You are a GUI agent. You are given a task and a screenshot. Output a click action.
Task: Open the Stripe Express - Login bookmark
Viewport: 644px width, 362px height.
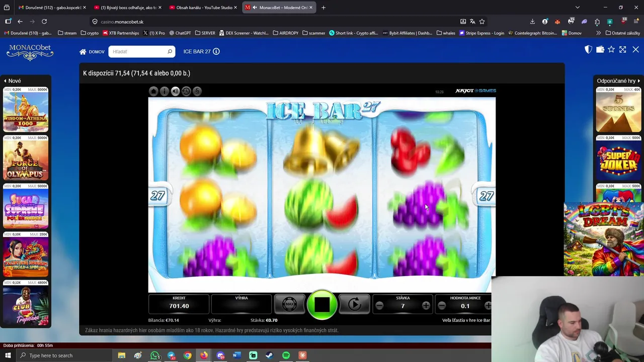pyautogui.click(x=481, y=33)
